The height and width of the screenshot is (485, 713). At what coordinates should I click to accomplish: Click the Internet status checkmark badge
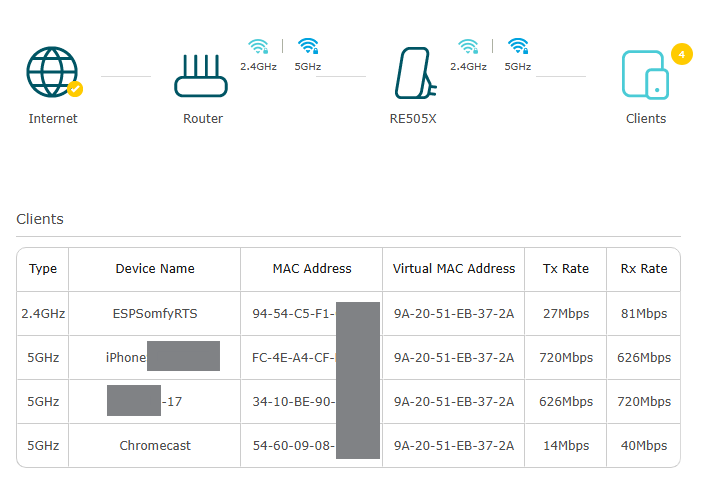(x=75, y=89)
